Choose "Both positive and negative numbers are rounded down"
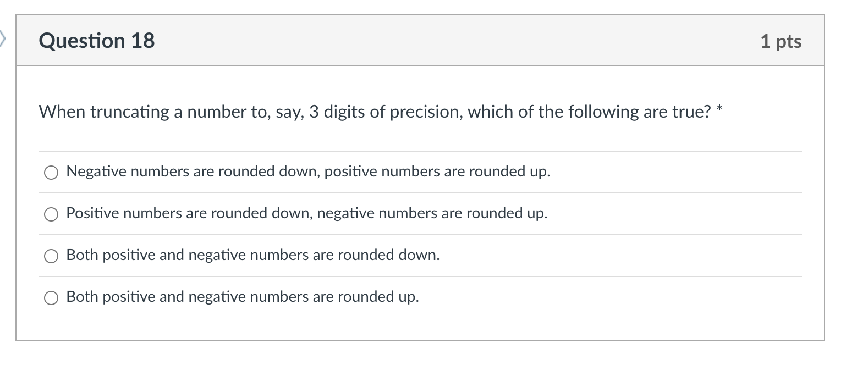 click(x=51, y=256)
